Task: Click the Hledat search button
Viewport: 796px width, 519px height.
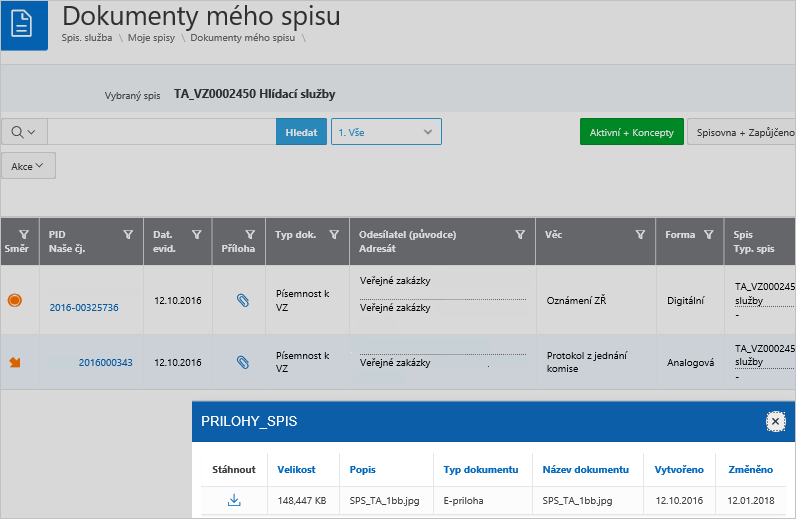Action: 301,132
